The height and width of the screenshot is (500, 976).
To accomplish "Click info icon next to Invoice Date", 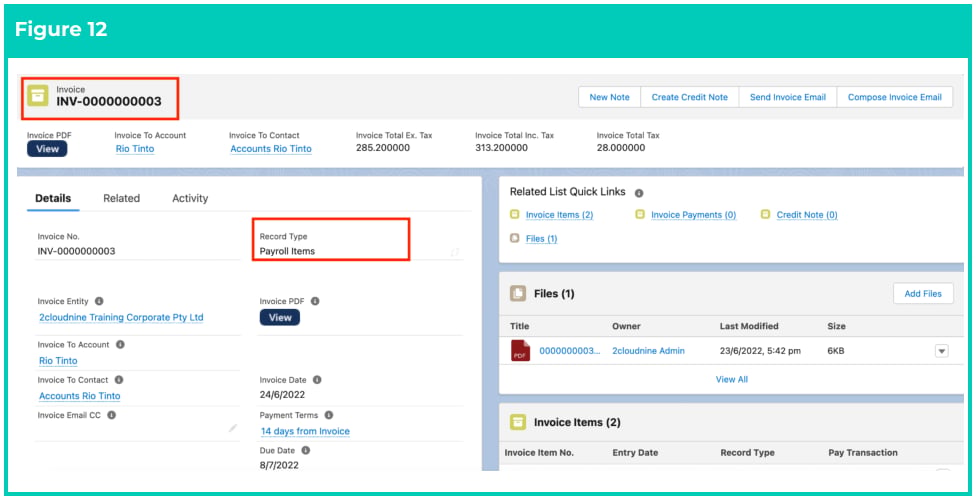I will pyautogui.click(x=317, y=380).
